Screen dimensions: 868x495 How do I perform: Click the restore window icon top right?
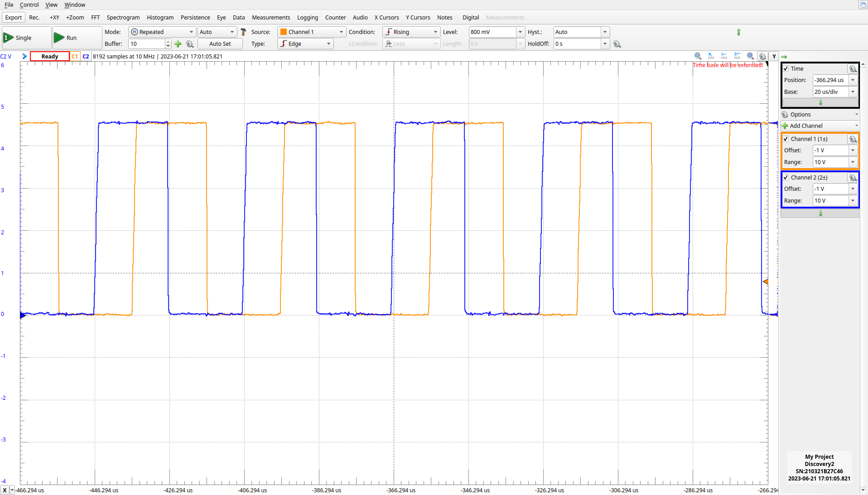click(x=863, y=5)
